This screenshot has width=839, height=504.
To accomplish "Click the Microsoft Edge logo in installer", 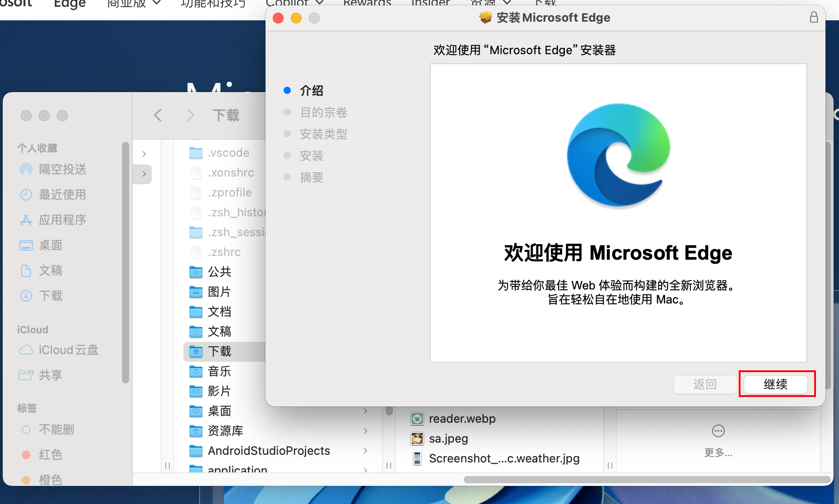I will point(619,155).
